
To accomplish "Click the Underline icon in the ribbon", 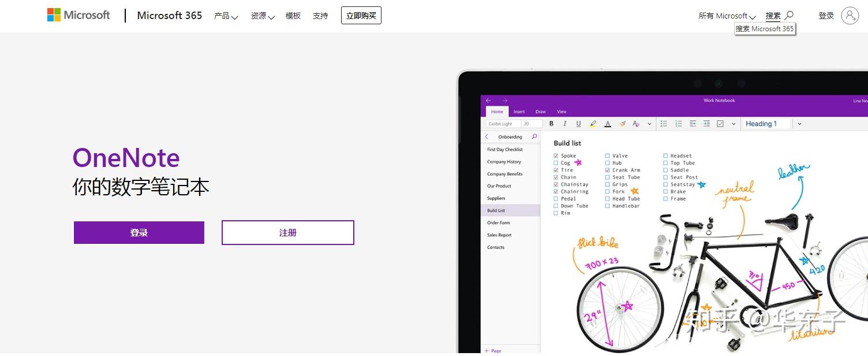I will click(x=578, y=124).
